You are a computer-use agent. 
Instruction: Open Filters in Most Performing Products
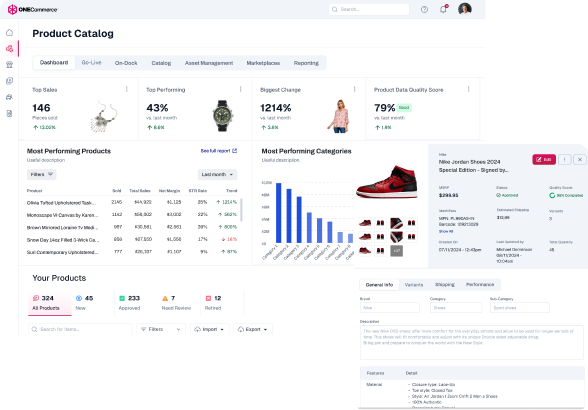click(42, 174)
